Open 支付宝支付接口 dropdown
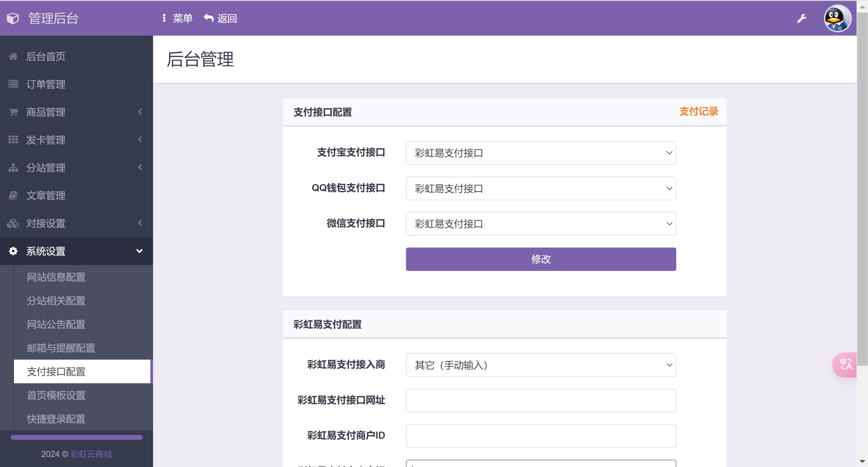The width and height of the screenshot is (868, 467). 541,153
